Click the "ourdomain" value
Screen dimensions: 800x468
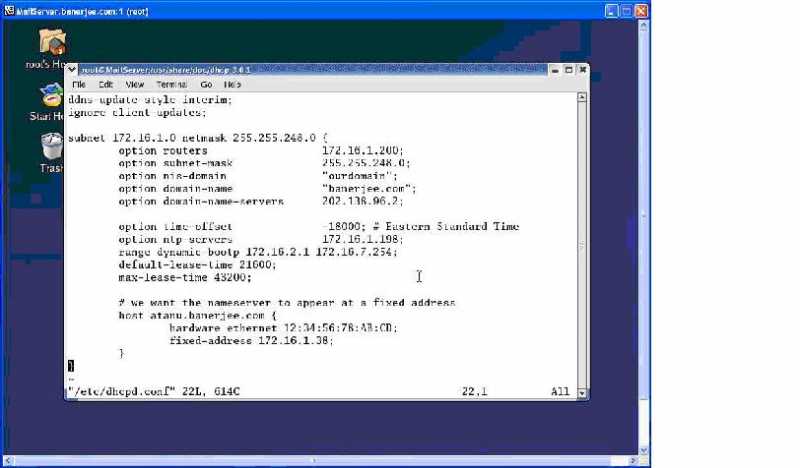tap(359, 176)
